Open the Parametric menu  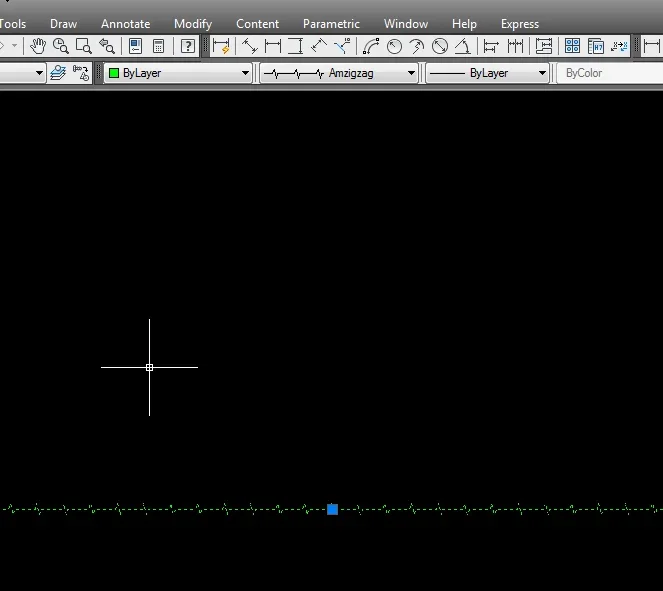(331, 24)
